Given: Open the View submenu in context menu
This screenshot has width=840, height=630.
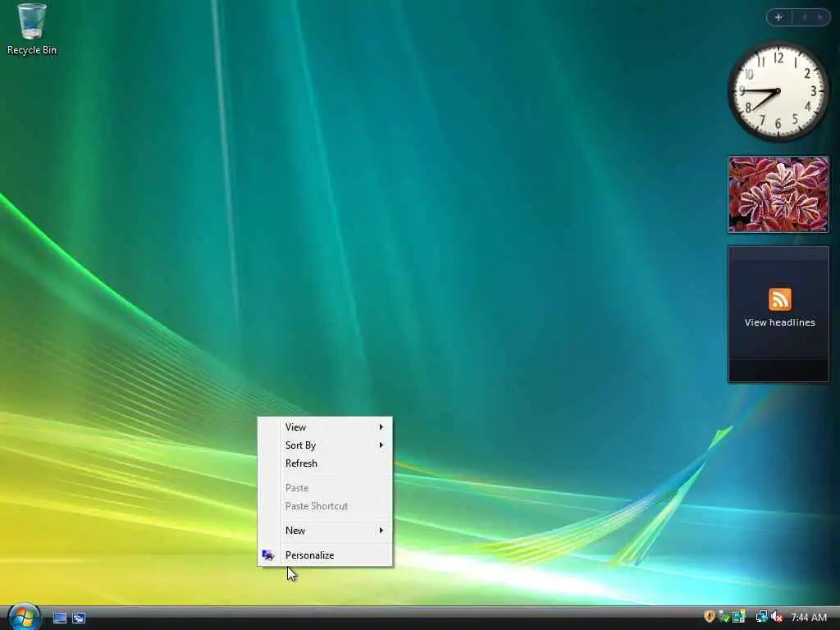Looking at the screenshot, I should coord(325,427).
